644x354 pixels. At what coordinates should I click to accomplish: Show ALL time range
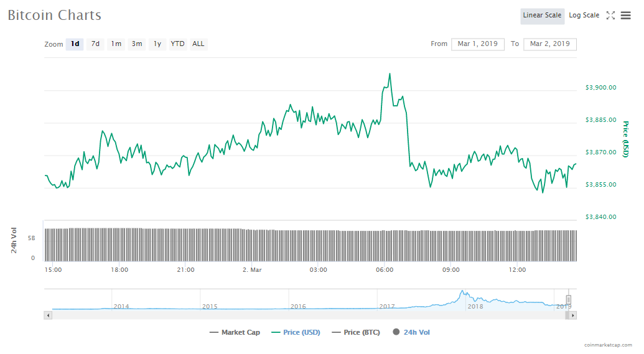click(198, 44)
